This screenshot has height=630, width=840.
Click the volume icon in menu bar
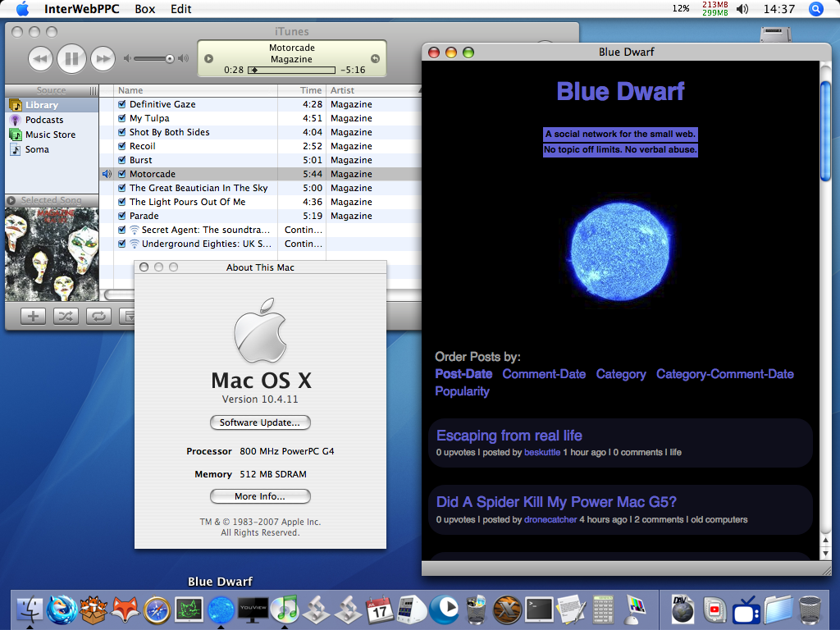click(742, 9)
